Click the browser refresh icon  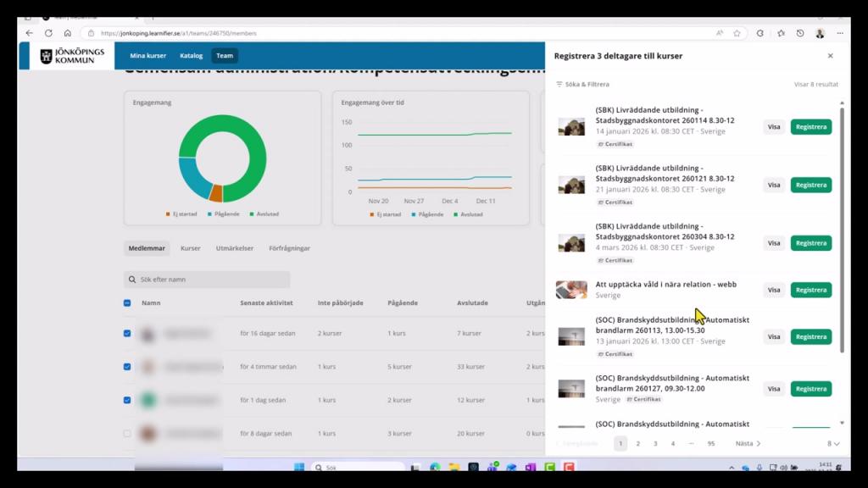click(48, 33)
